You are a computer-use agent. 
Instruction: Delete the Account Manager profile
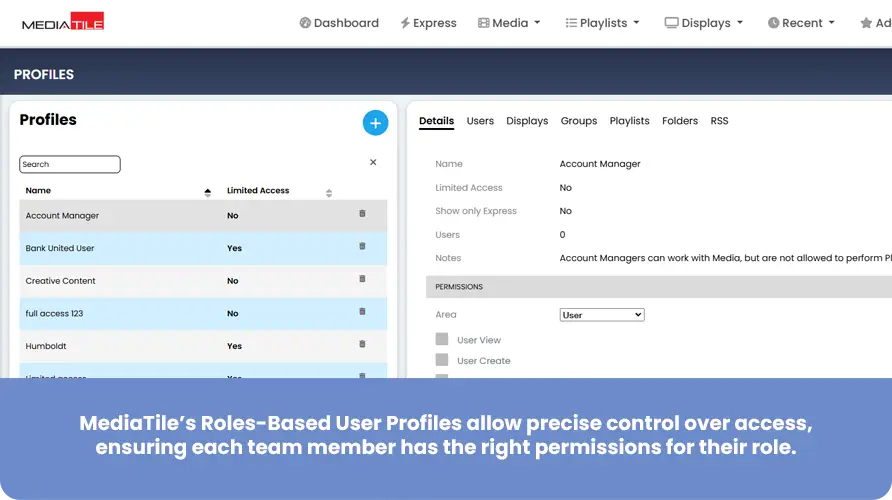362,213
